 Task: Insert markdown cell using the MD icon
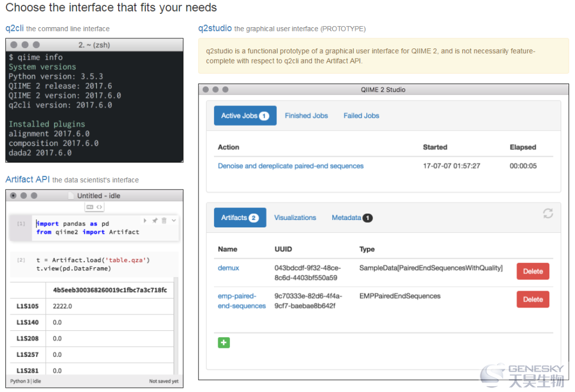click(x=90, y=207)
